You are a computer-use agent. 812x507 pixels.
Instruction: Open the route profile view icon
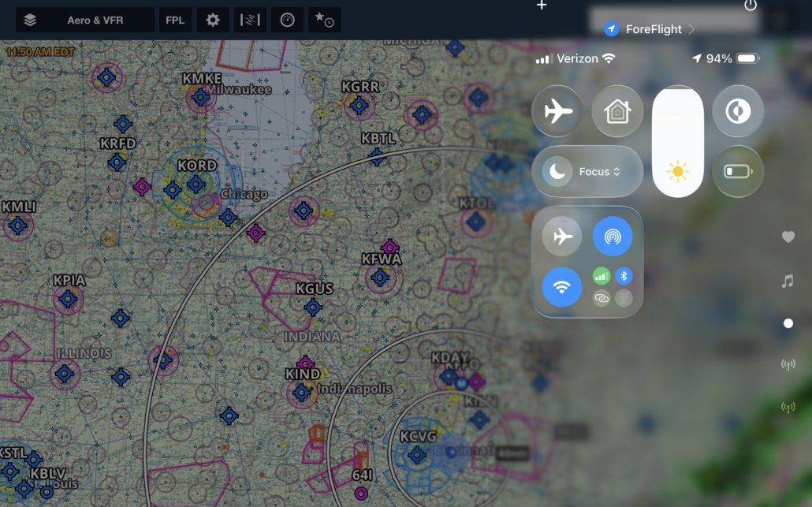pos(250,21)
